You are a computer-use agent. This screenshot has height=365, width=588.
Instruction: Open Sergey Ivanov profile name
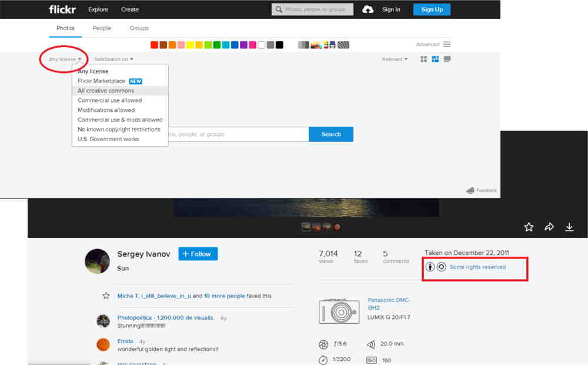[143, 254]
